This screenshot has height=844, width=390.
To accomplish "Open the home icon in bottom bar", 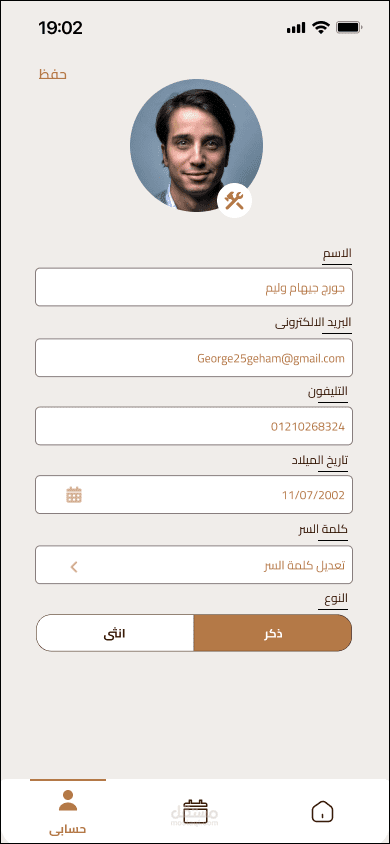I will click(x=322, y=812).
